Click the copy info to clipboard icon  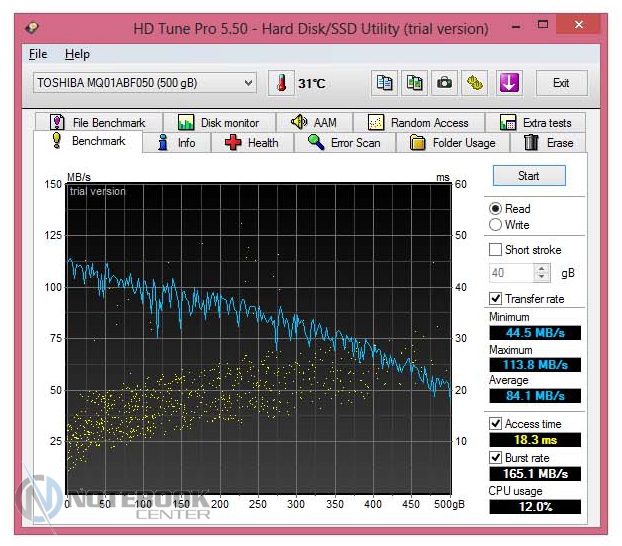tap(384, 83)
